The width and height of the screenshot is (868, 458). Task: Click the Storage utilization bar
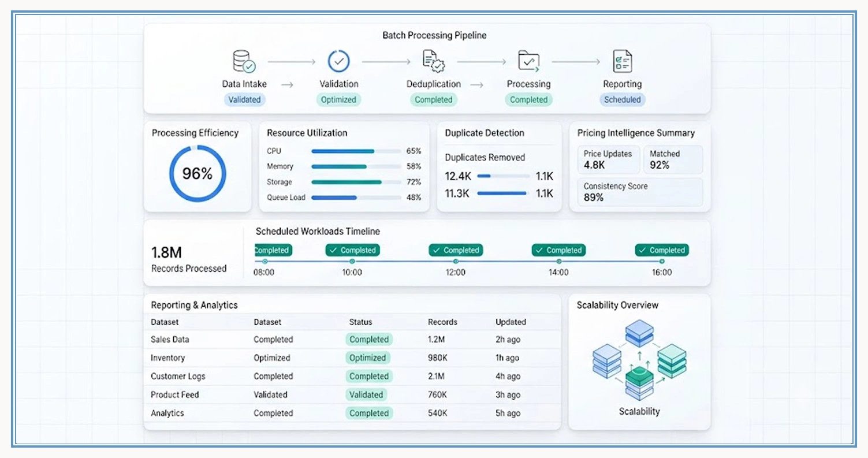click(356, 183)
